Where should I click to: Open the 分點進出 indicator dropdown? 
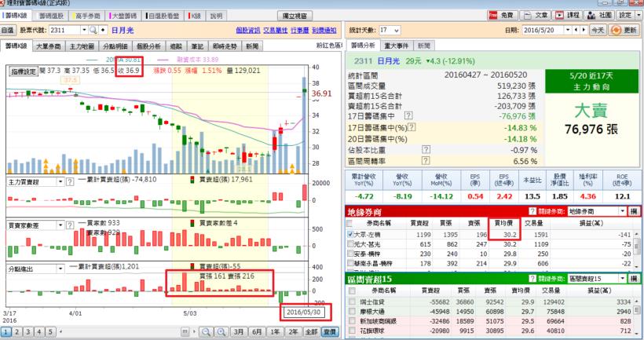point(60,269)
